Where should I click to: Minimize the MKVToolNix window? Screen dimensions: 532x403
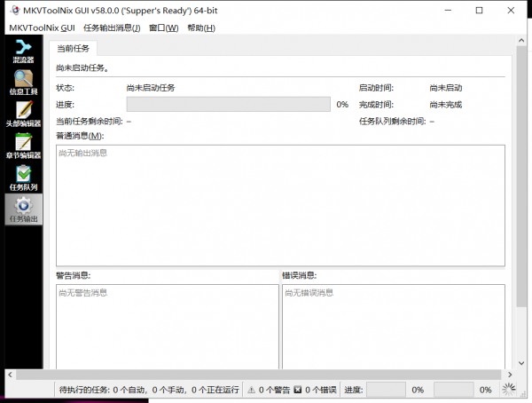point(448,11)
